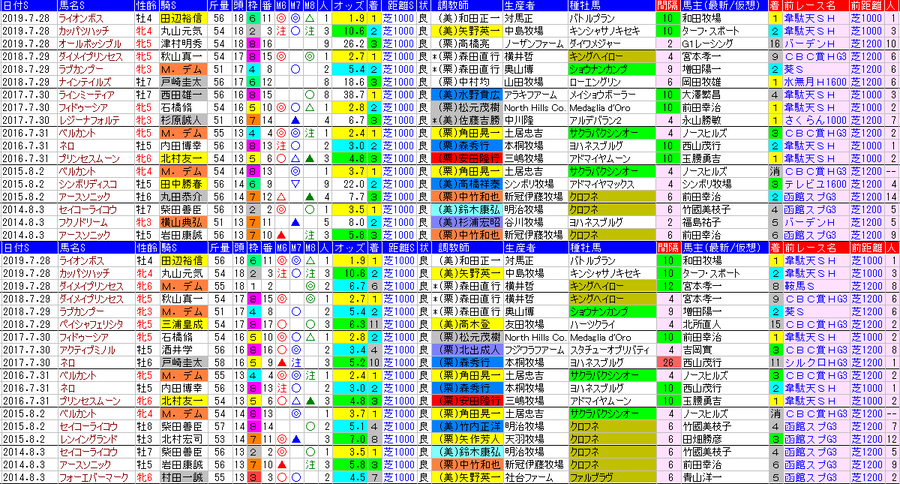Image resolution: width=900 pixels, height=484 pixels.
Task: Click odds value 26.2
Action: click(x=349, y=44)
